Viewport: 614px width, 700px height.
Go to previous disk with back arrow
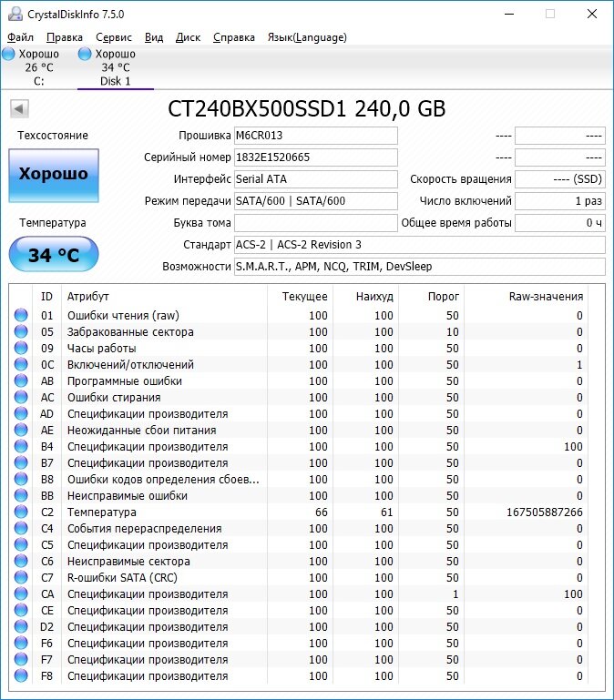point(19,108)
